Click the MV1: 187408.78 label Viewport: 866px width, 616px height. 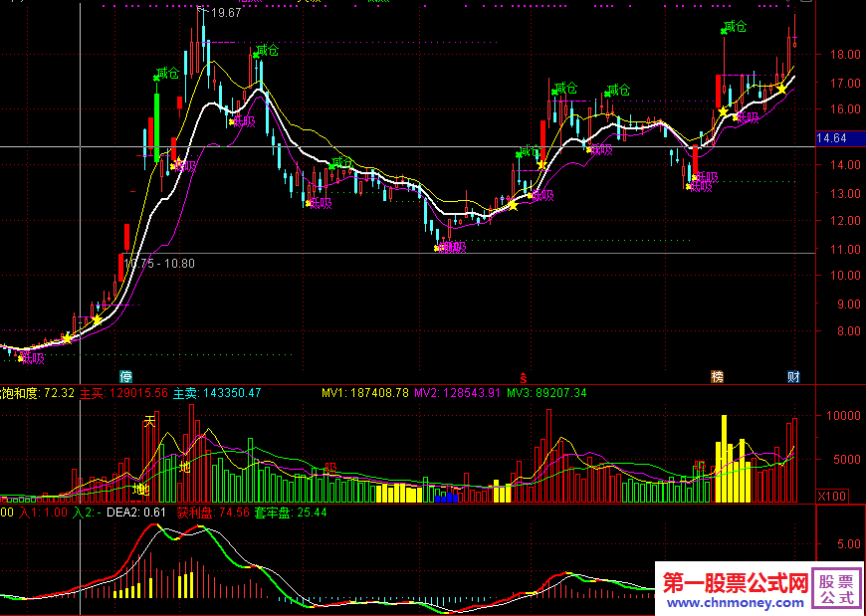point(365,393)
